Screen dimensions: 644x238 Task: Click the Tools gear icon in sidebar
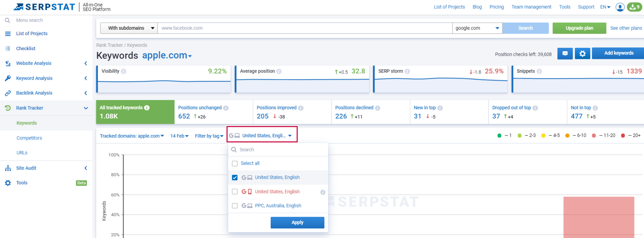tap(8, 183)
